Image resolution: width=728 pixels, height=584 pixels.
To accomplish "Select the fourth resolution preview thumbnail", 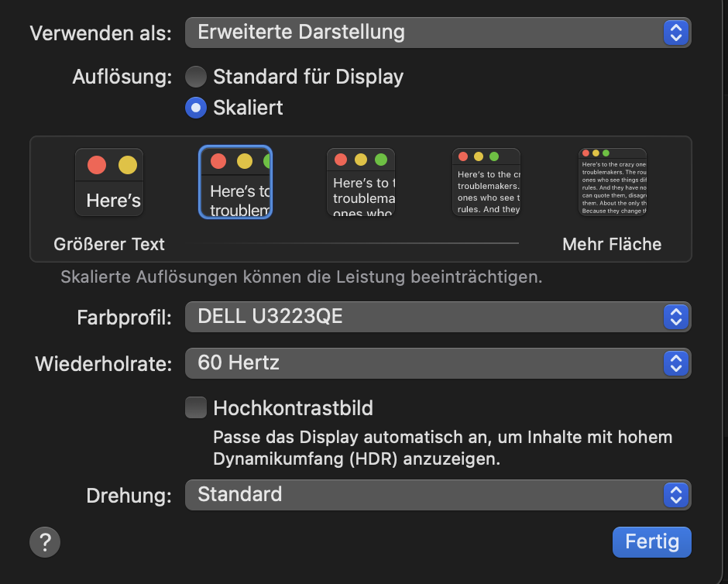I will coord(486,182).
